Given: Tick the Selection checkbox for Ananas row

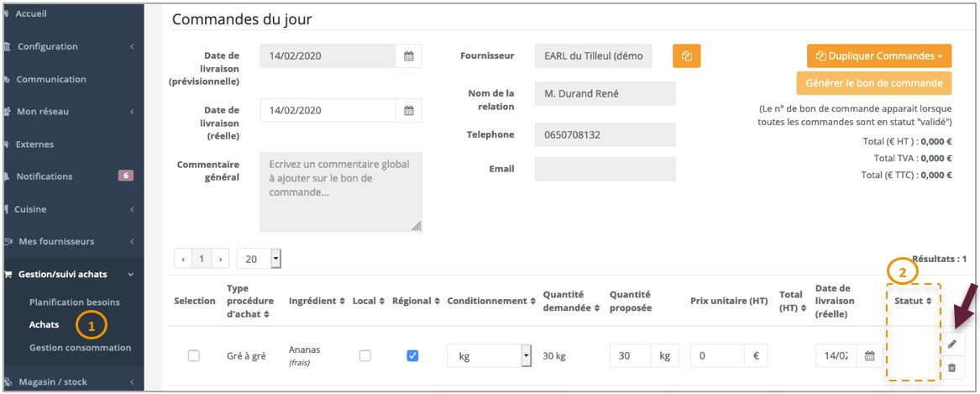Looking at the screenshot, I should point(194,356).
